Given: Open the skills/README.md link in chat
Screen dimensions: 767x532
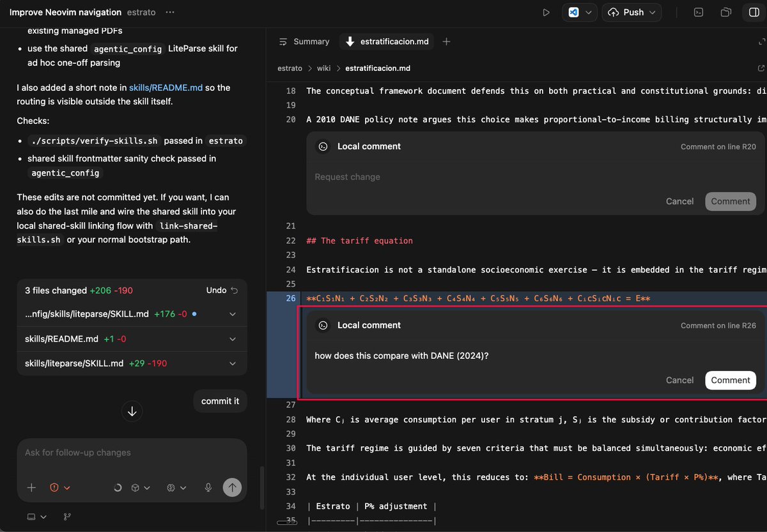Looking at the screenshot, I should tap(166, 87).
